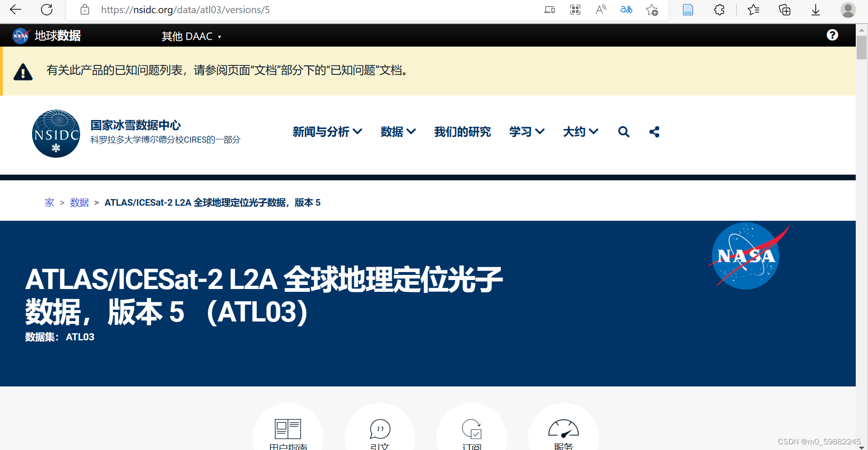
Task: Click the 订阅 subscription icon
Action: coord(472,429)
